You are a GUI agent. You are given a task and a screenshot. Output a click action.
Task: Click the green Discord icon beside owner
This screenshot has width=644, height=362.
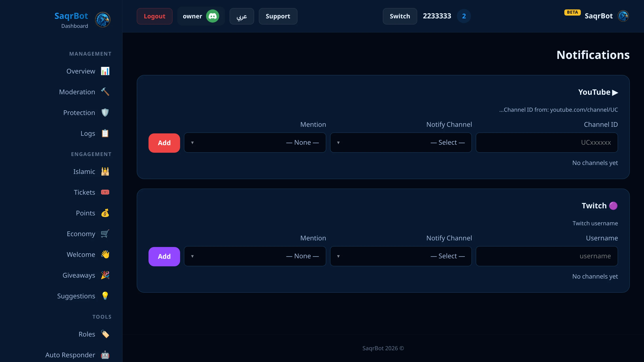click(x=212, y=16)
